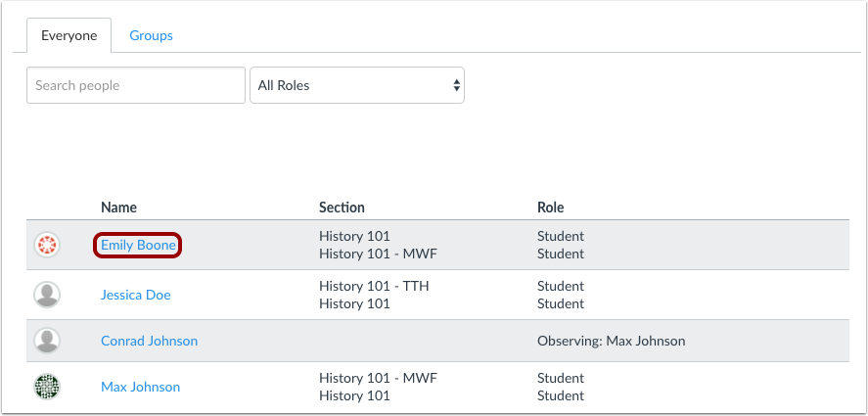
Task: Click the Observing: Max Johnson role text
Action: click(611, 341)
